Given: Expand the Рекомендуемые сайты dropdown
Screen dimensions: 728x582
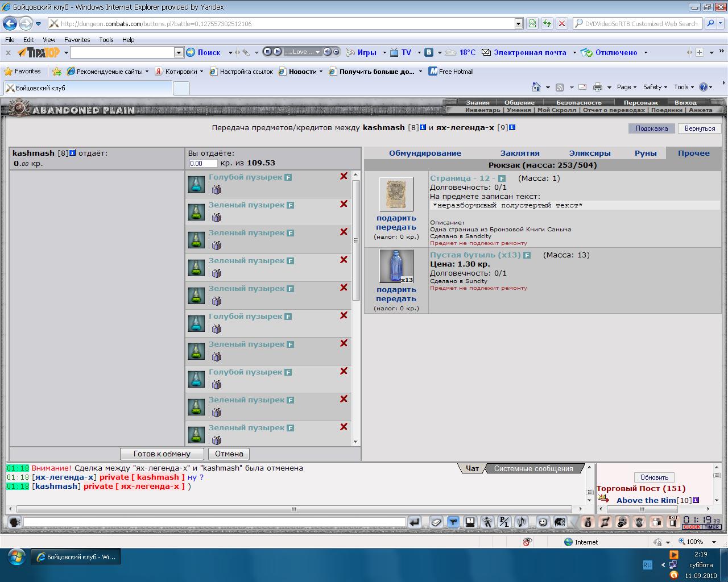Looking at the screenshot, I should (x=147, y=72).
